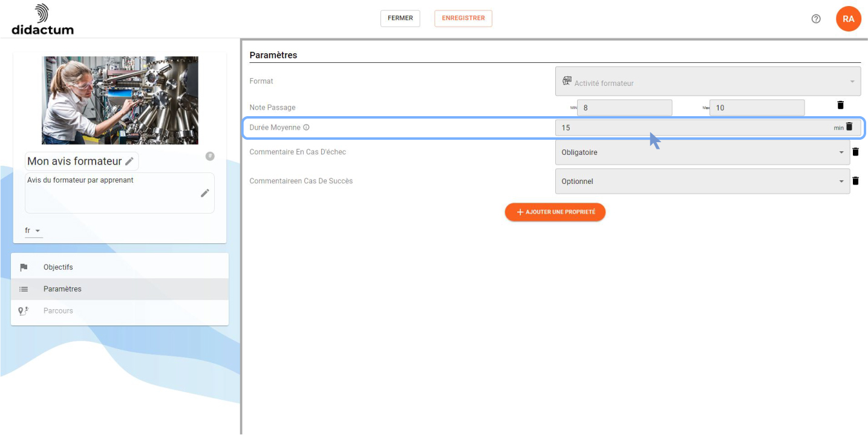868x435 pixels.
Task: Click the activity cover photo thumbnail
Action: (x=120, y=100)
